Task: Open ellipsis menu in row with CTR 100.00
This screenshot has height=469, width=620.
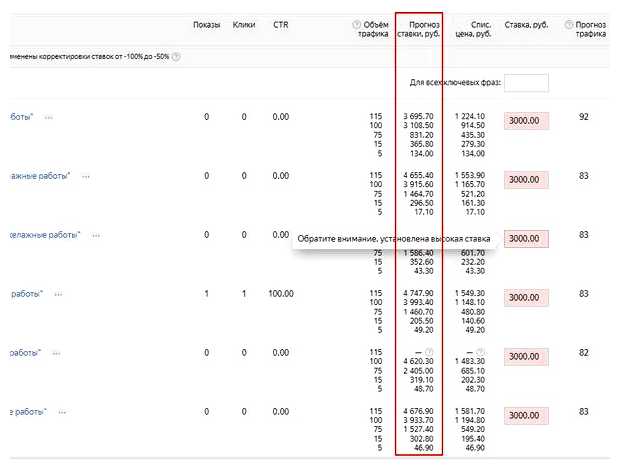Action: click(x=59, y=294)
